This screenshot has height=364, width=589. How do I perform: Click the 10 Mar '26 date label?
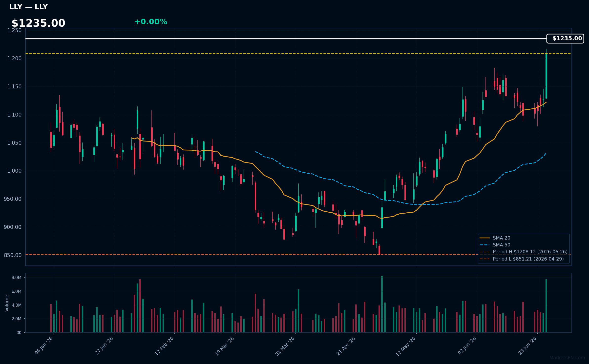tap(225, 346)
